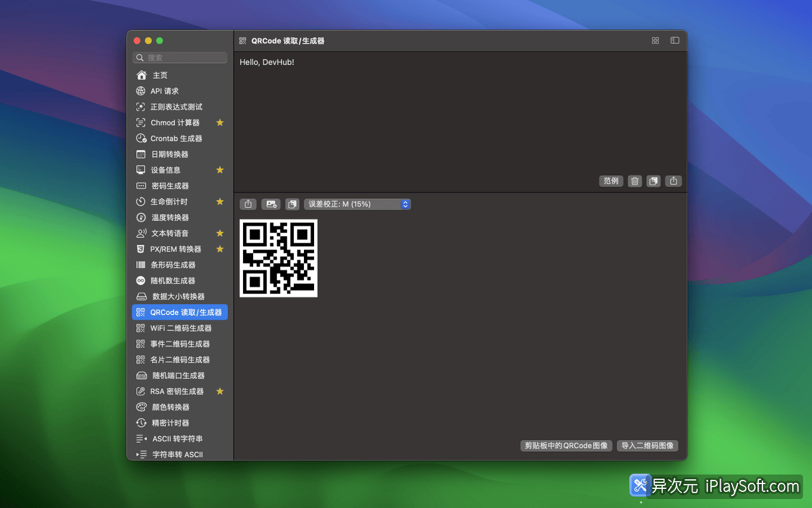This screenshot has width=812, height=508.
Task: Star the QRCode 读取/生成器 favorite toggle
Action: coord(220,312)
